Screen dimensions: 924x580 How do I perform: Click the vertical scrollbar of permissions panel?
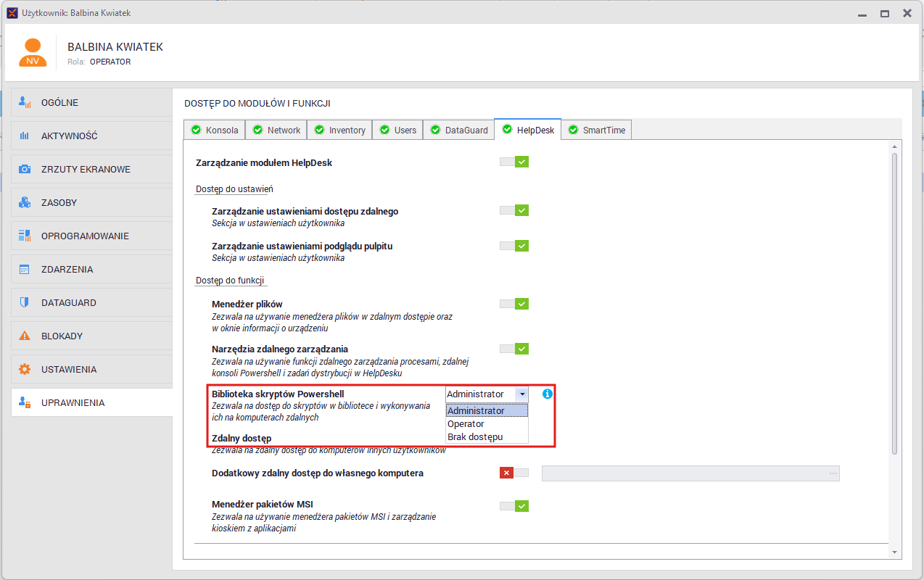(x=894, y=303)
